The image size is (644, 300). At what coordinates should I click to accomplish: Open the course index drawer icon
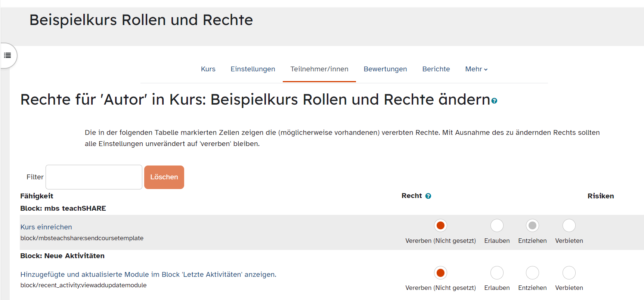7,56
